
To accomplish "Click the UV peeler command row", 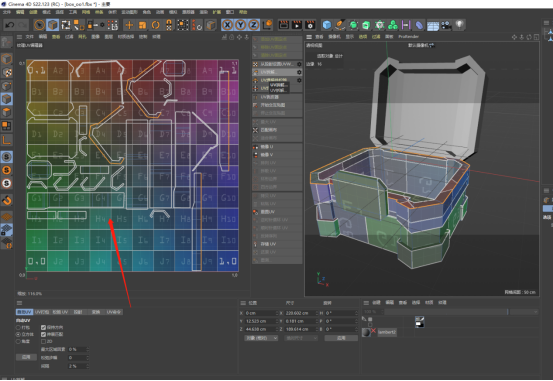I will point(277,97).
